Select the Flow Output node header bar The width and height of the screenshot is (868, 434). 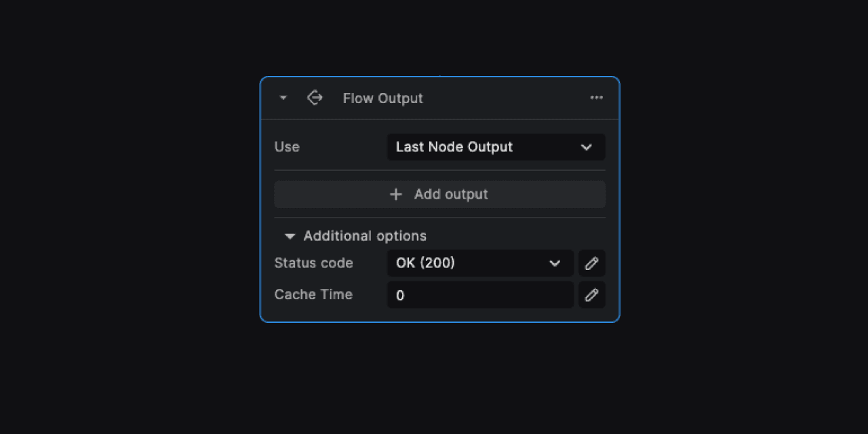[x=439, y=98]
